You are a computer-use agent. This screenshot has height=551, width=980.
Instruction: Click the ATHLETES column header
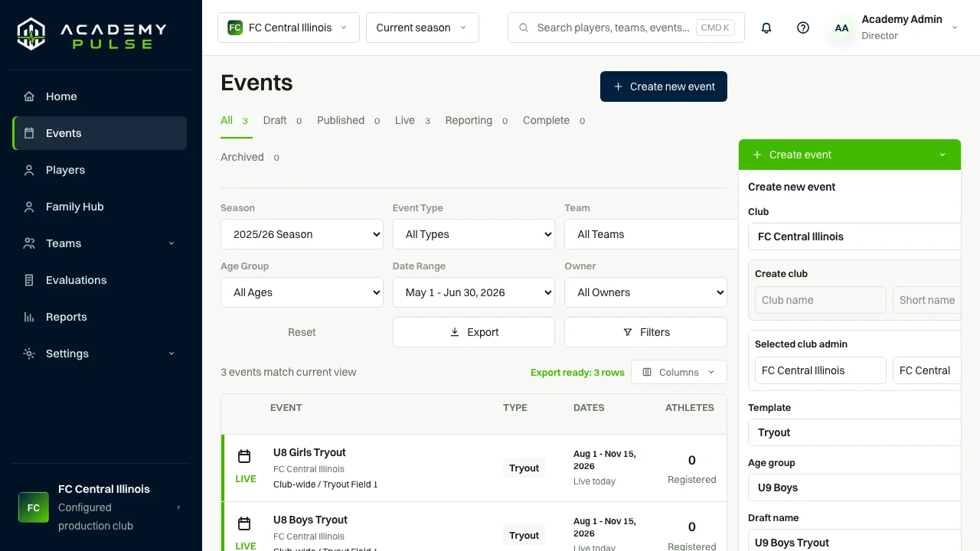coord(690,408)
